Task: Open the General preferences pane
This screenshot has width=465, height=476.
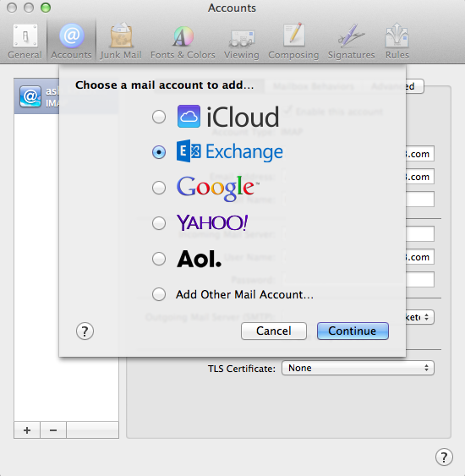Action: pos(25,41)
